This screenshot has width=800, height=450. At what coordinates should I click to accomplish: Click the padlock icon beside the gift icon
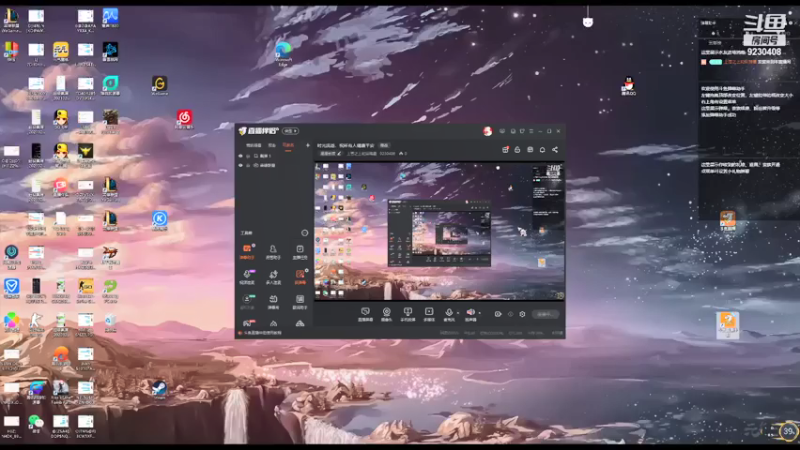(517, 149)
